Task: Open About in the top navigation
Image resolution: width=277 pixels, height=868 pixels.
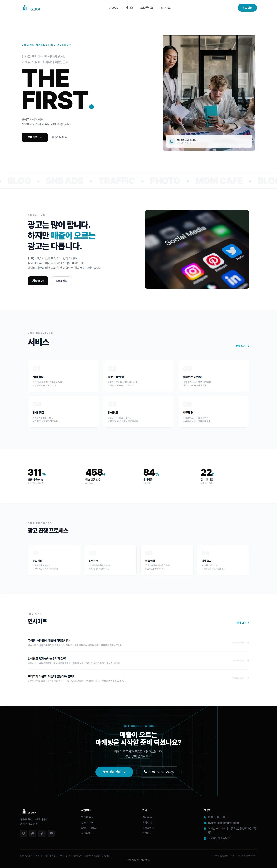Action: pos(113,8)
